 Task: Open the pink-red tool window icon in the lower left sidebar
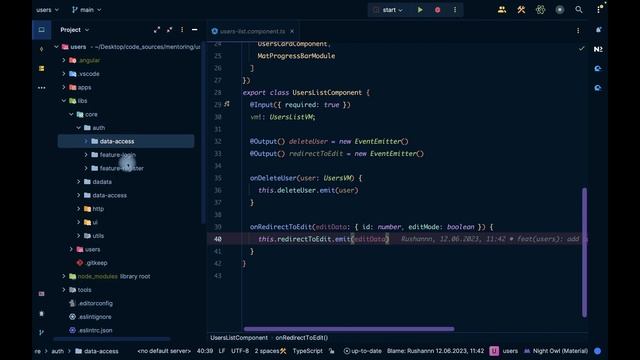click(x=42, y=294)
